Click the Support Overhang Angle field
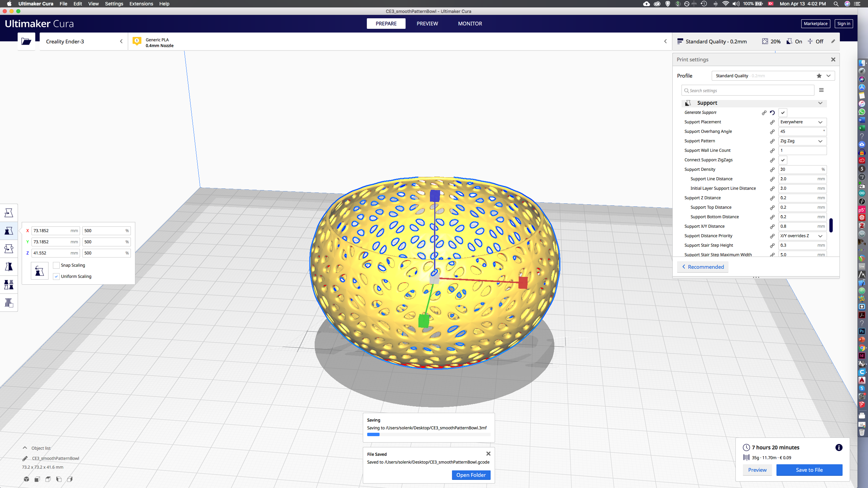This screenshot has width=868, height=488. coord(802,131)
